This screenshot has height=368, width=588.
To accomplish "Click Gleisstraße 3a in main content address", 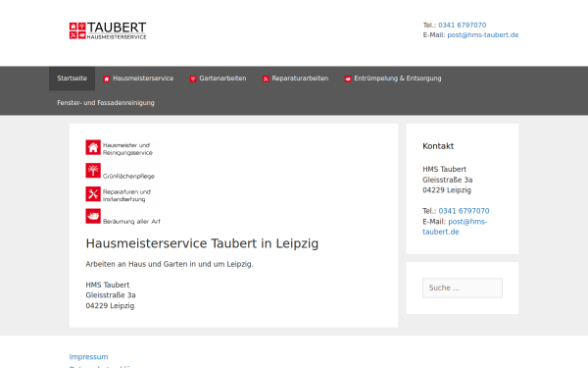I will [111, 295].
